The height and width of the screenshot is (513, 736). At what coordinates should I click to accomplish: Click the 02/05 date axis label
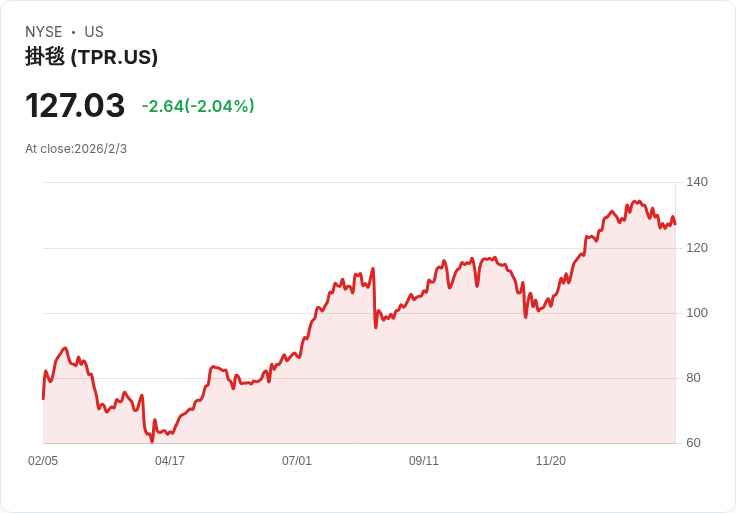pos(43,461)
